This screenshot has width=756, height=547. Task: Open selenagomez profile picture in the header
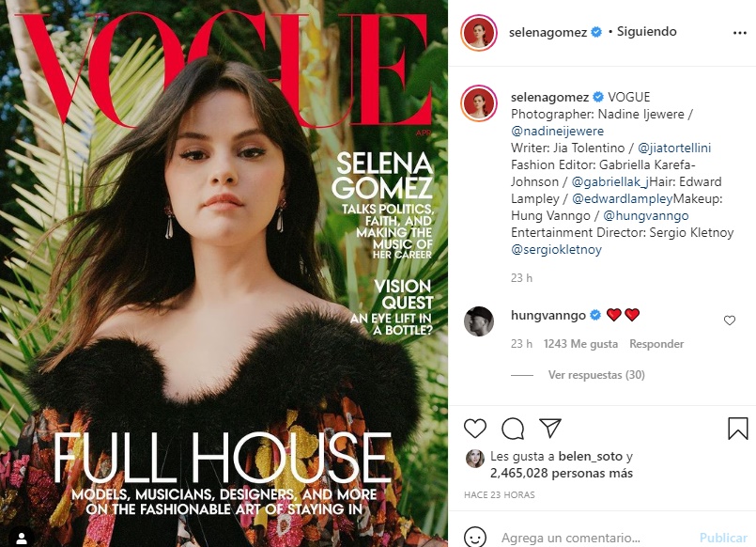(x=479, y=33)
